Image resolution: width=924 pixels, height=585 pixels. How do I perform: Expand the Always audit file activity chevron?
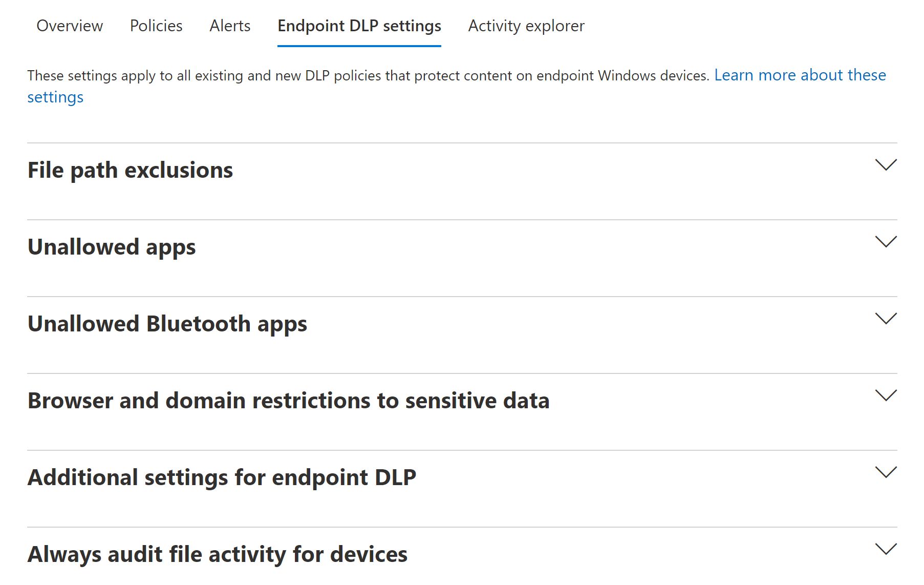click(x=886, y=549)
